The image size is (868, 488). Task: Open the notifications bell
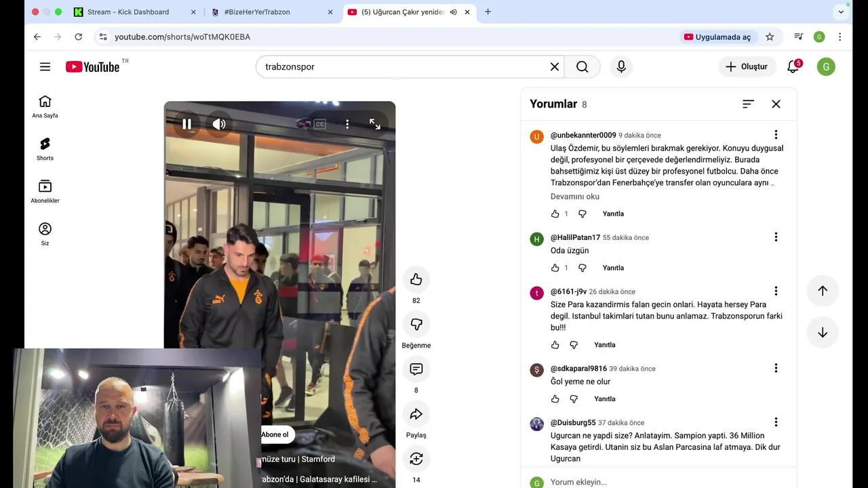(793, 66)
